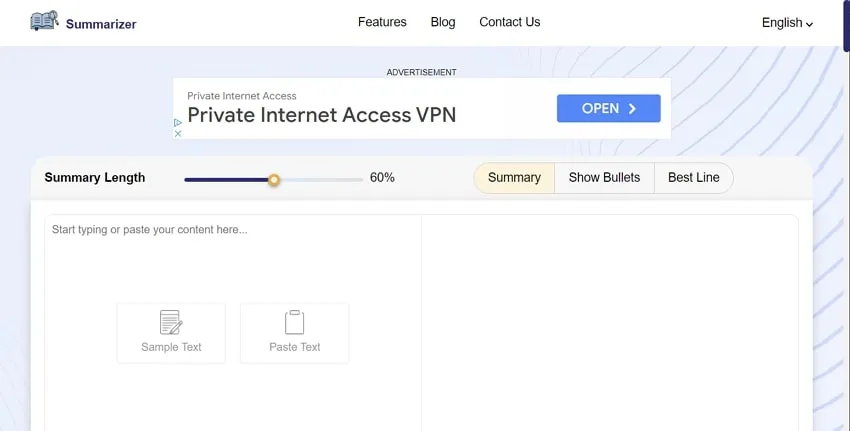Open the Features menu item
Viewport: 850px width, 431px height.
coord(382,22)
